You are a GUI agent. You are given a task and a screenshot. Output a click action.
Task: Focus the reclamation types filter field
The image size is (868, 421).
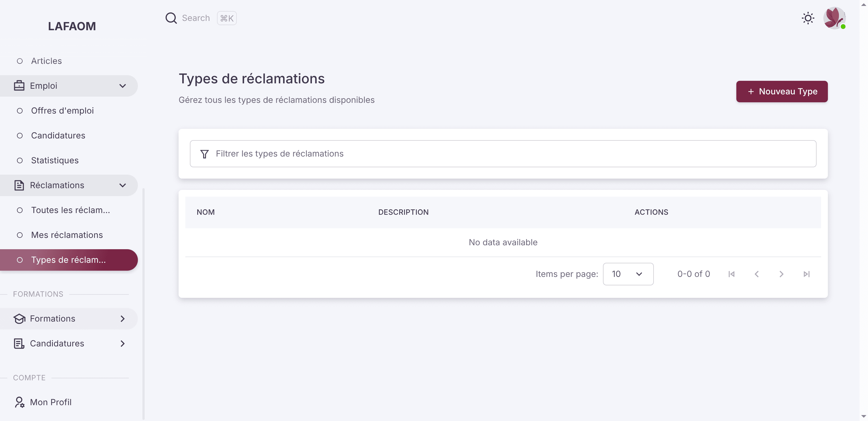click(x=503, y=154)
